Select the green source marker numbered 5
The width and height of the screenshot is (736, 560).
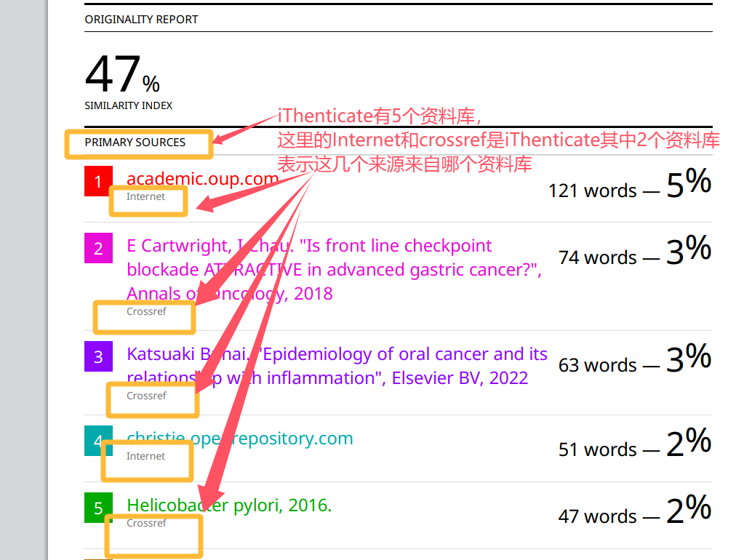(x=97, y=508)
